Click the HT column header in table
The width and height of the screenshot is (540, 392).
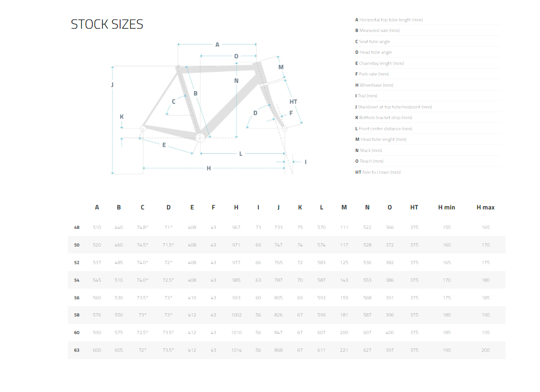pos(414,207)
